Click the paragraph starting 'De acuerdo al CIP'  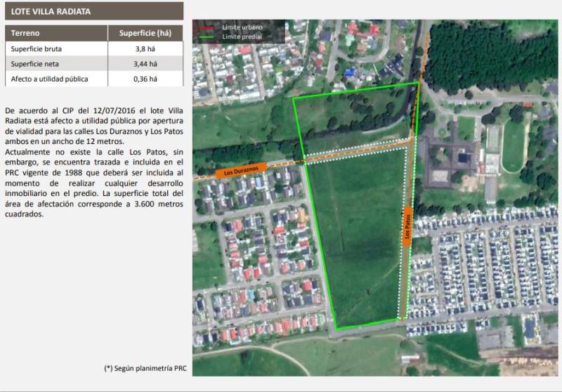94,126
